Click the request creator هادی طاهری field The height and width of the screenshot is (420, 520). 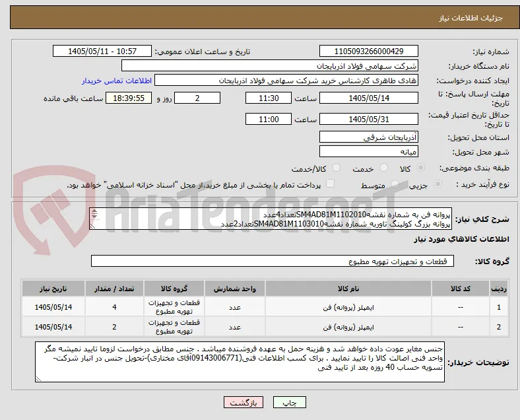(286, 81)
